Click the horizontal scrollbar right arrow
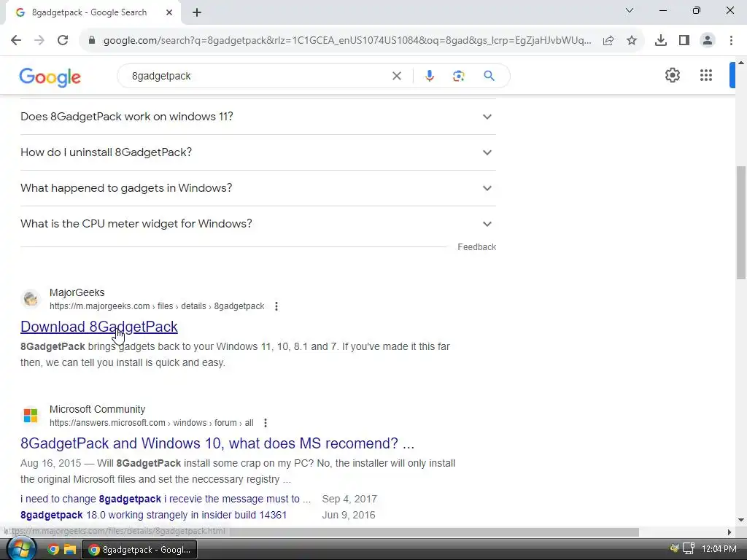This screenshot has height=560, width=747. (x=729, y=532)
